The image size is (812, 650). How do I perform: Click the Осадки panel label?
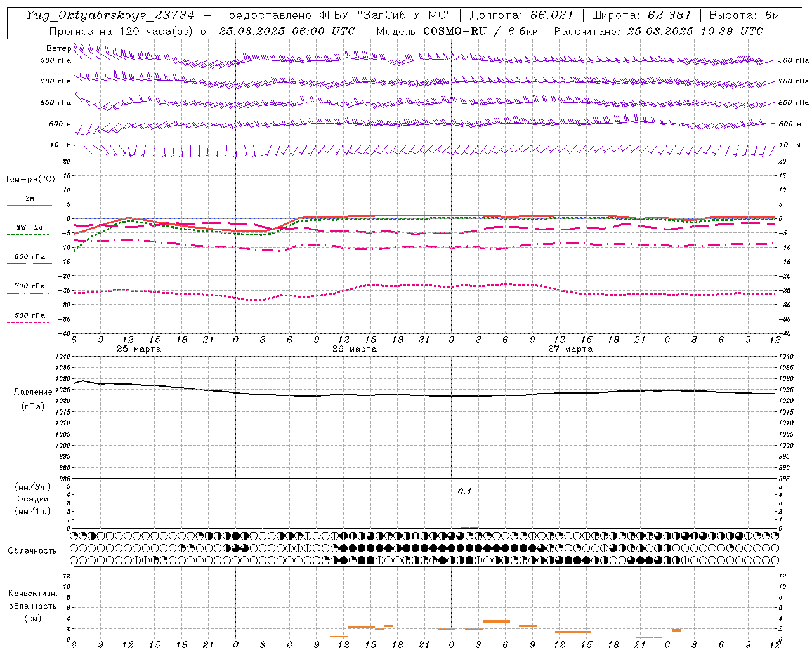tap(32, 499)
